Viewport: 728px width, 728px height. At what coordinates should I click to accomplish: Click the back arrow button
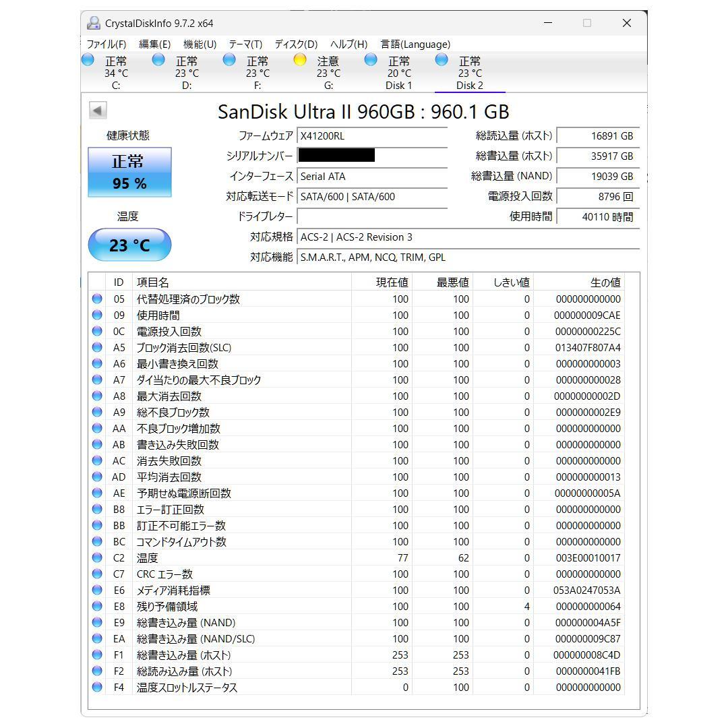(x=98, y=109)
